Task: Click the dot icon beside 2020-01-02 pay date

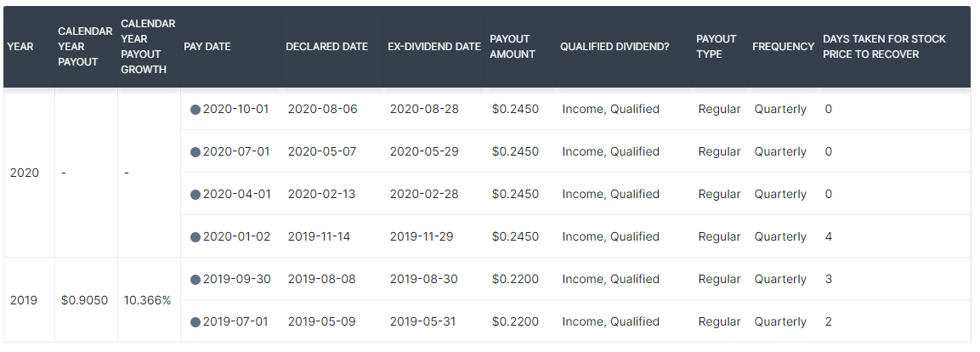Action: (x=195, y=237)
